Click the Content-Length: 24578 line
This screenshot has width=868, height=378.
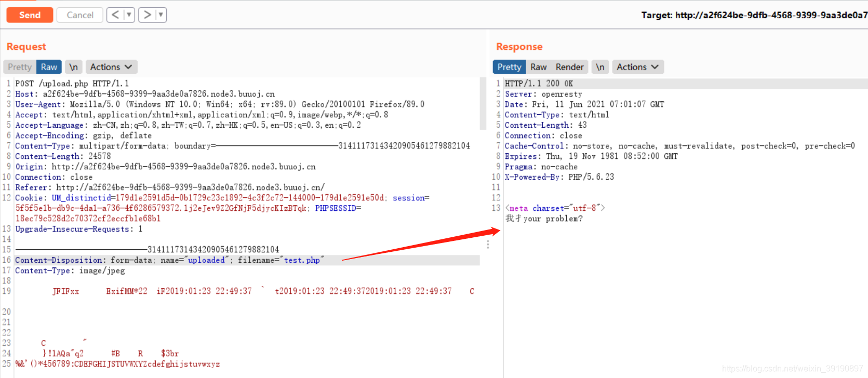(63, 156)
